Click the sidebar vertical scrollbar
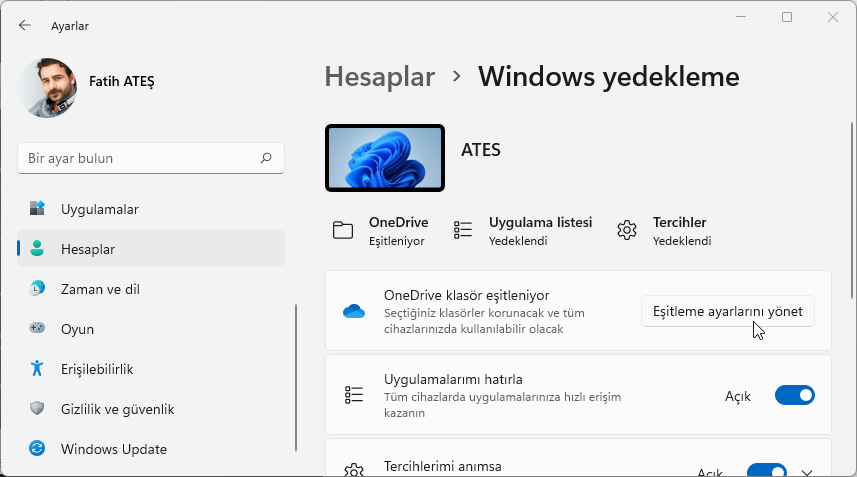Screen dimensions: 857x477 click(x=296, y=378)
